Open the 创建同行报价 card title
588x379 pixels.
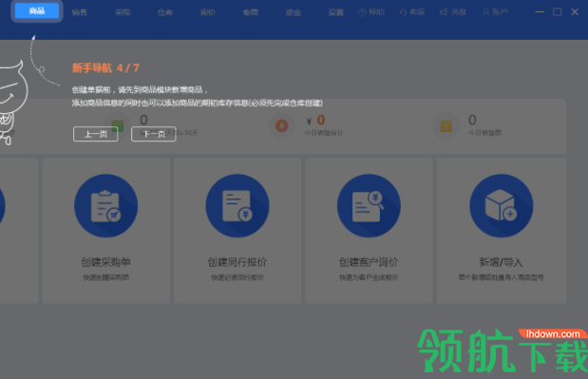coord(237,262)
